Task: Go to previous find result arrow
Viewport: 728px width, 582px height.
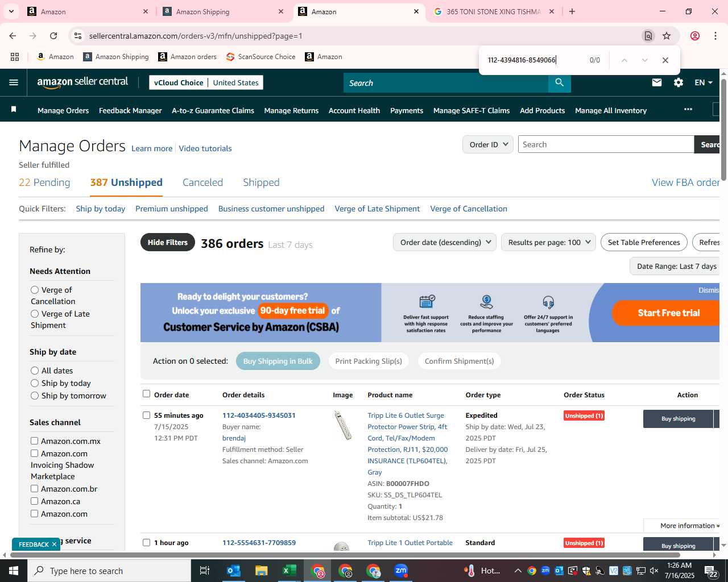Action: click(624, 60)
